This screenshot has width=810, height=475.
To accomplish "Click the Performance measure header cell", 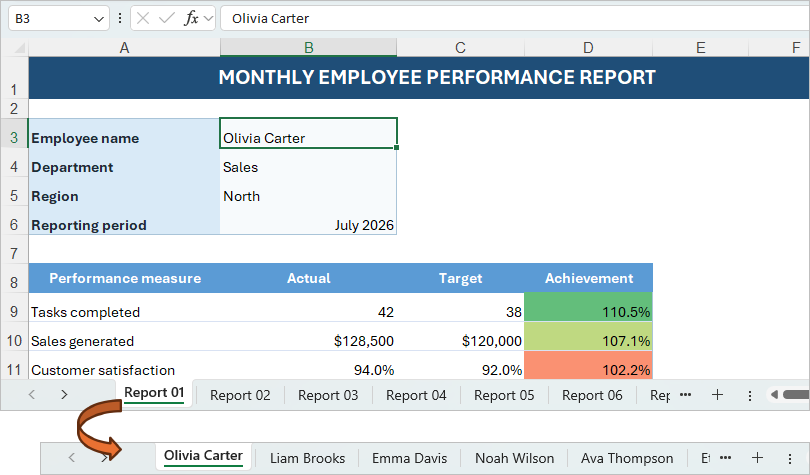I will click(124, 278).
